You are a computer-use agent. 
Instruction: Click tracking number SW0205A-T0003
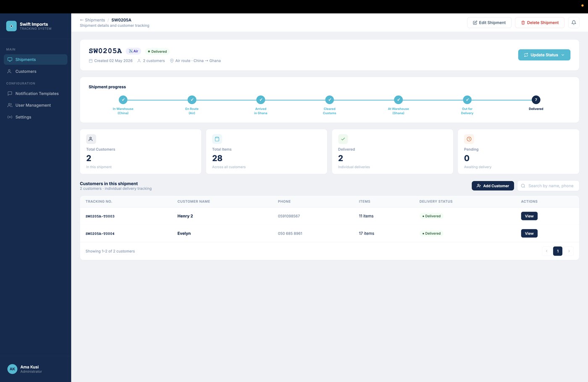[x=100, y=217]
